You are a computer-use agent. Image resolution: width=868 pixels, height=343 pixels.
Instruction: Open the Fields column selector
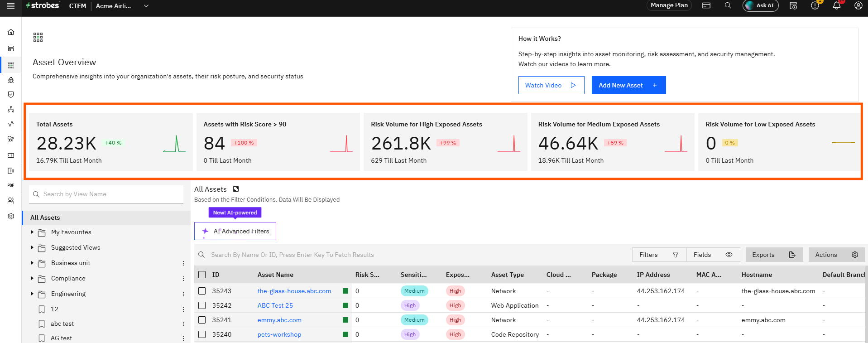tap(713, 255)
